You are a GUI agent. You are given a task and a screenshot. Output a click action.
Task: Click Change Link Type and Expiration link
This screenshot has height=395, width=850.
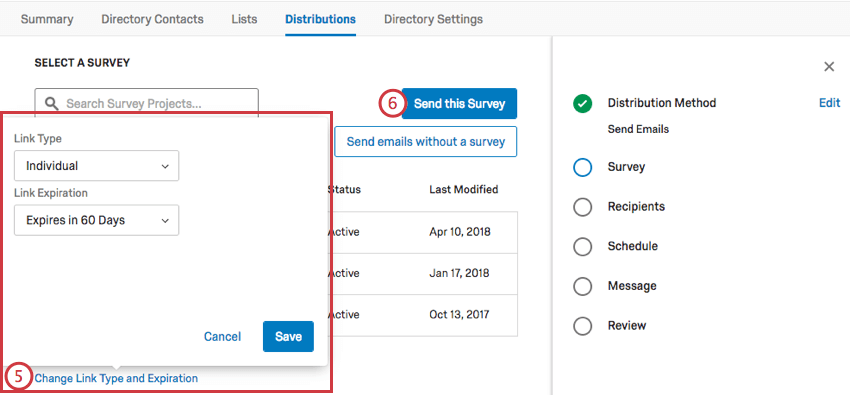[116, 378]
